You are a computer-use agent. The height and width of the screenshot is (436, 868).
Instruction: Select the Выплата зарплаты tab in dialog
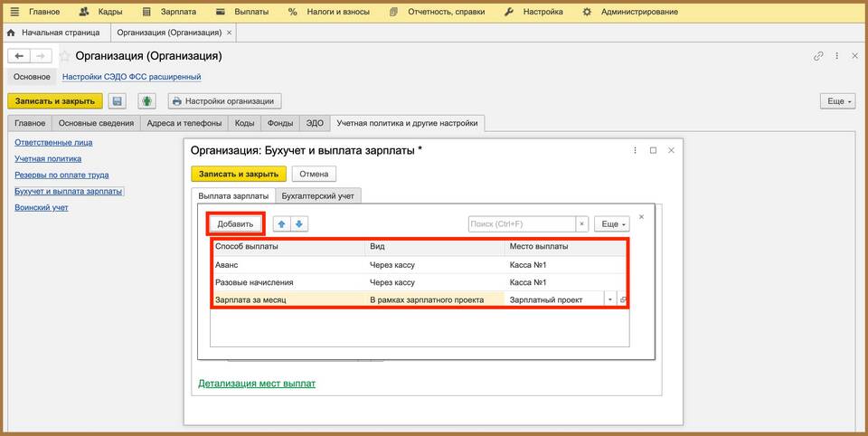(x=233, y=196)
